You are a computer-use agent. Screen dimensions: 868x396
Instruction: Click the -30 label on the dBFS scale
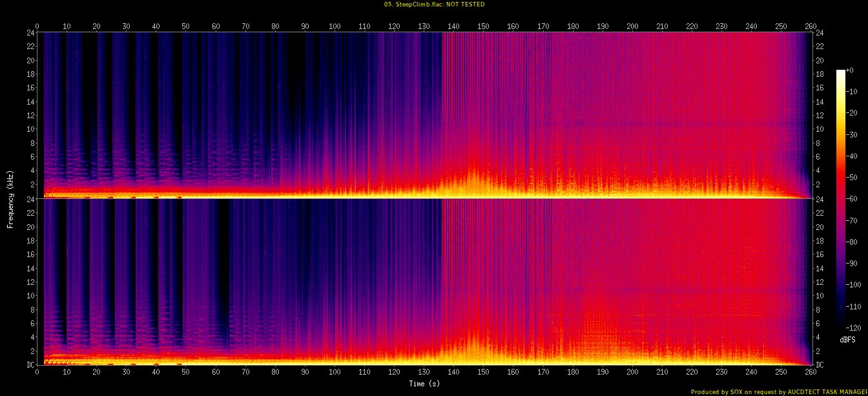[853, 136]
